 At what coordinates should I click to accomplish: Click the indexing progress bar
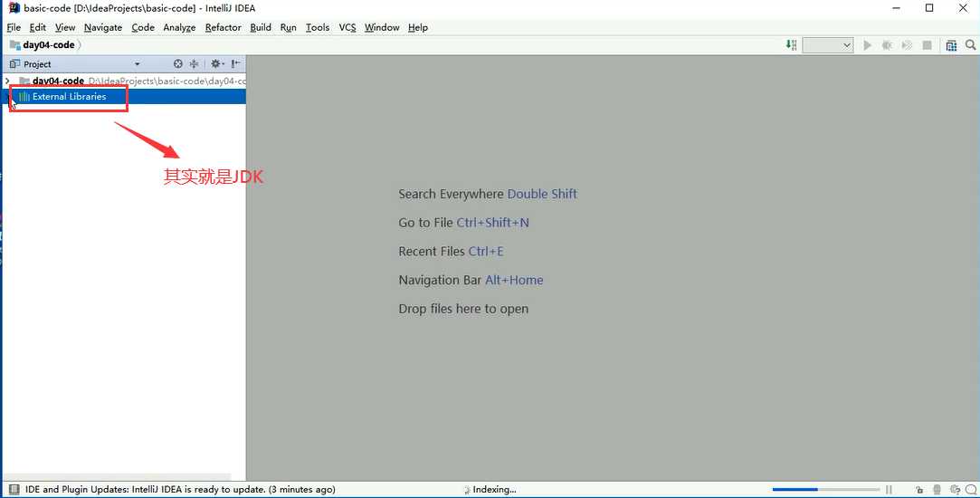coord(825,489)
